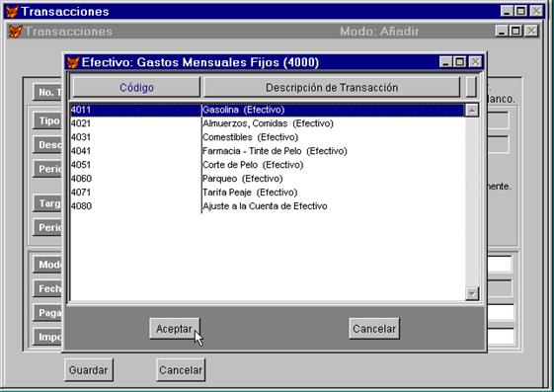Click the Paga label button behind dialog
Image resolution: width=554 pixels, height=392 pixels.
(47, 313)
